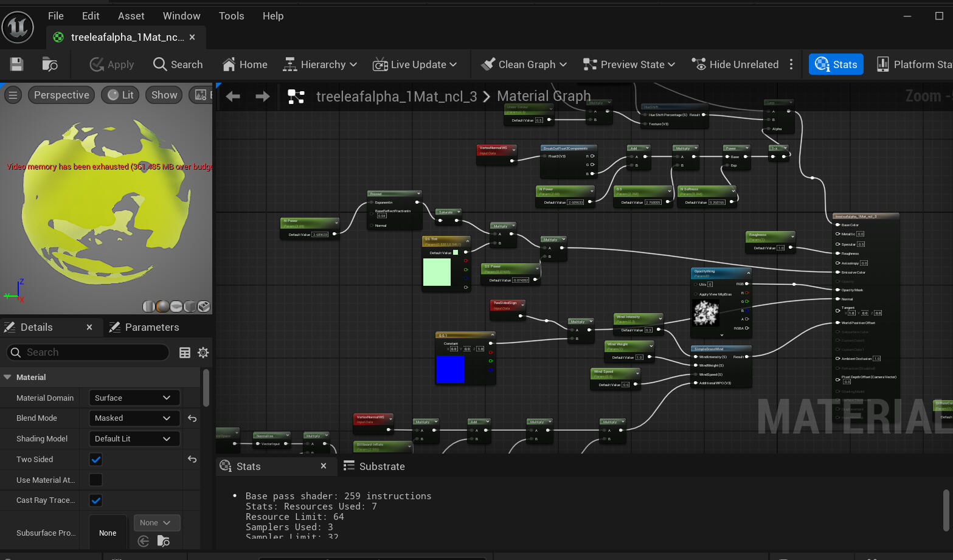Click the Browse to asset icon
This screenshot has height=560, width=953.
pos(50,64)
